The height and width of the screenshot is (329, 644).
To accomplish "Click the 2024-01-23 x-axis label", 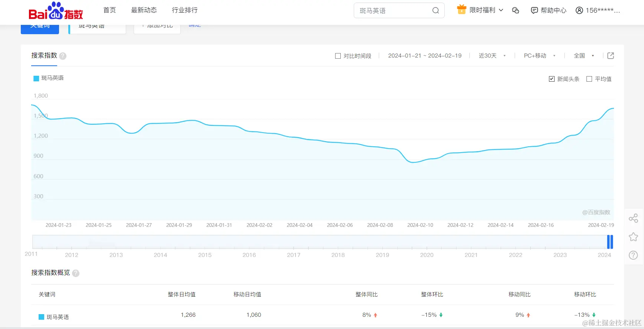I will pos(58,225).
